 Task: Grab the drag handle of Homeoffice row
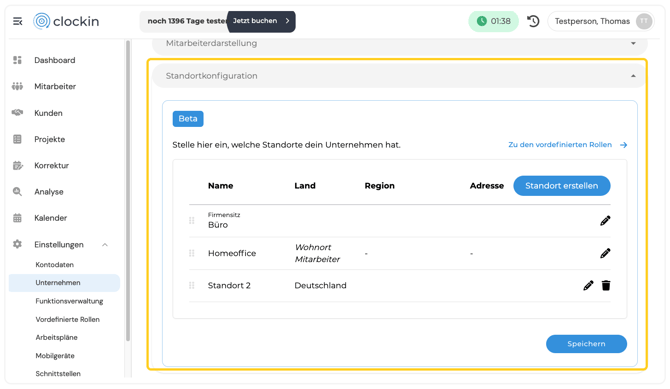pyautogui.click(x=191, y=253)
